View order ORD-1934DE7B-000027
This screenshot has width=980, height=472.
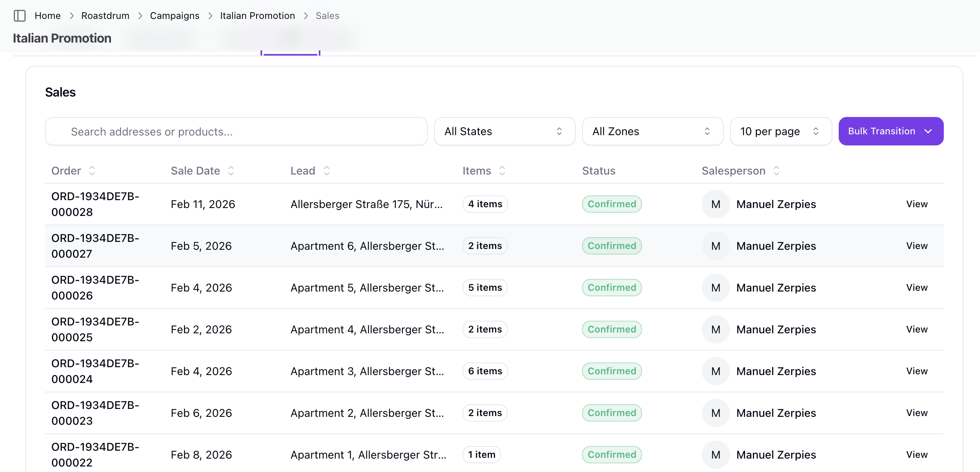(x=917, y=246)
